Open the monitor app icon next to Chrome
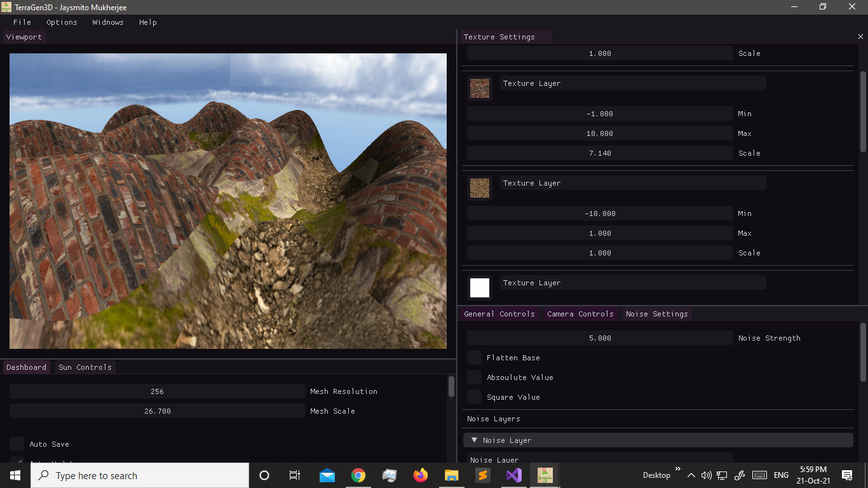Image resolution: width=868 pixels, height=488 pixels. [390, 475]
